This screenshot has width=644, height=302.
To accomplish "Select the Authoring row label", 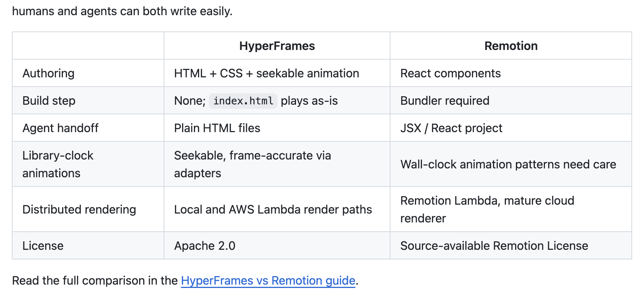I will [48, 73].
